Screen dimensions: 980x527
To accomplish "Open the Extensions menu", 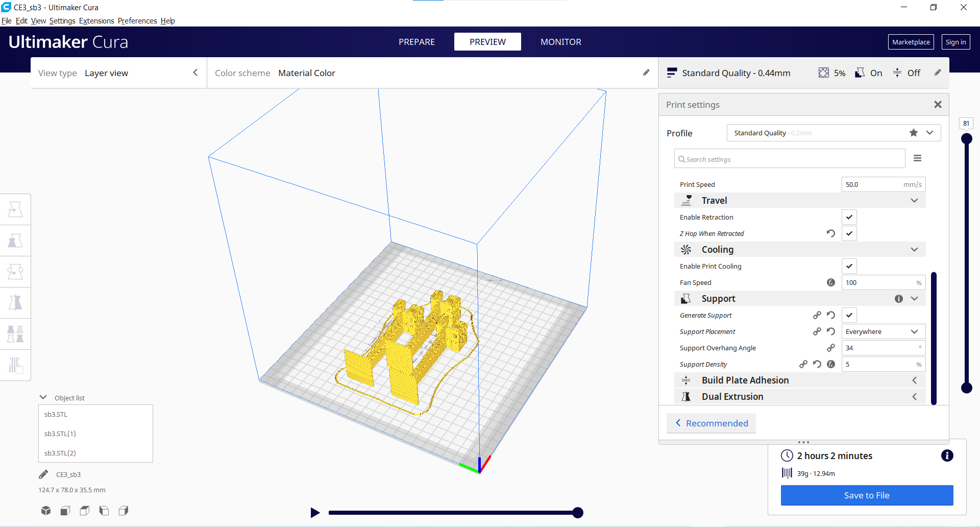I will (96, 21).
